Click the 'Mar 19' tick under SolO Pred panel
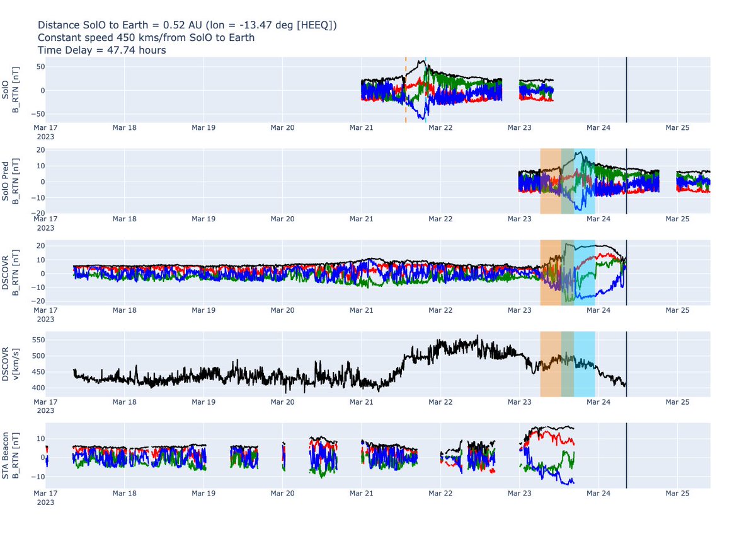This screenshot has width=756, height=534. point(203,219)
